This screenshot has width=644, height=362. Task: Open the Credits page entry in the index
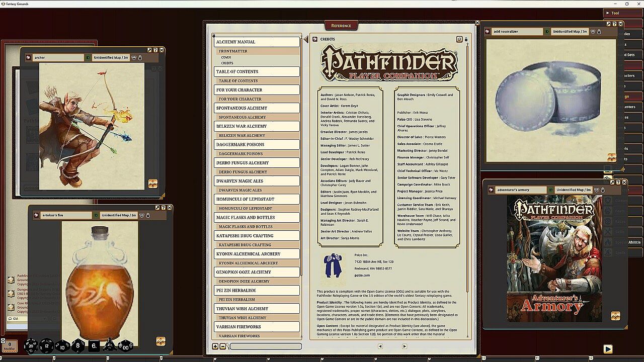tap(227, 63)
